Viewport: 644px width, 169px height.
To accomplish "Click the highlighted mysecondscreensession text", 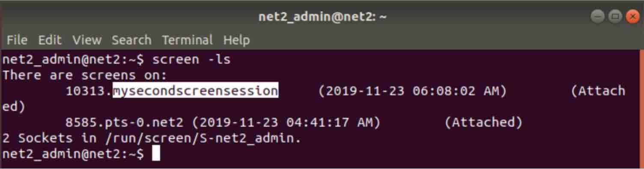I will [x=196, y=91].
